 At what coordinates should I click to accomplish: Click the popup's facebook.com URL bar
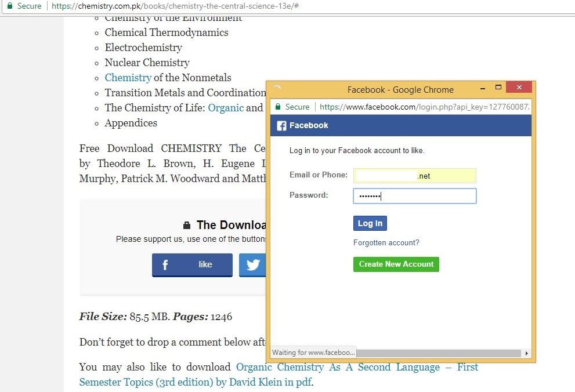[x=424, y=107]
